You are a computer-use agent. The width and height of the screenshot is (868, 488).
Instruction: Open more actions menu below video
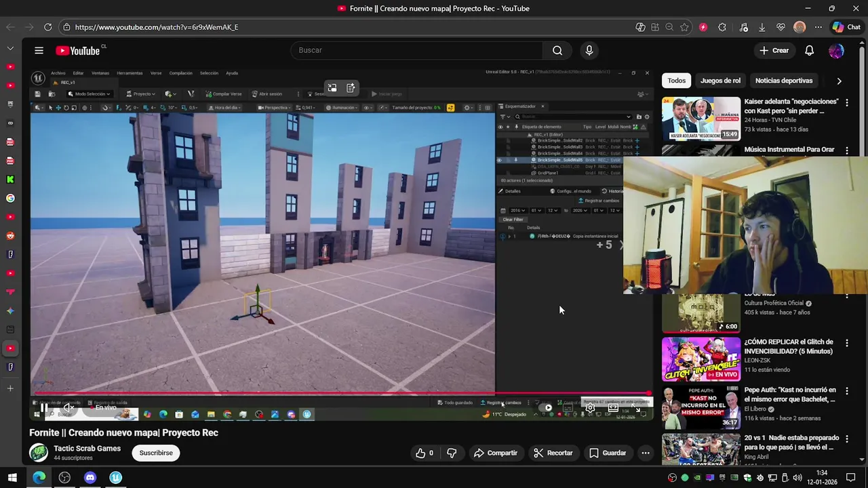pyautogui.click(x=646, y=453)
